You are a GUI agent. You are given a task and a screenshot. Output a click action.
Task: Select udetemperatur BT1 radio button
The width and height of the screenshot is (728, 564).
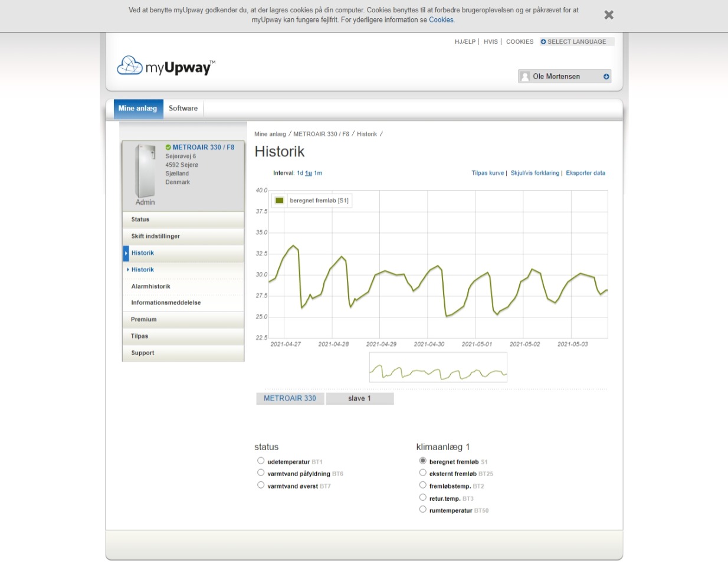pyautogui.click(x=261, y=461)
